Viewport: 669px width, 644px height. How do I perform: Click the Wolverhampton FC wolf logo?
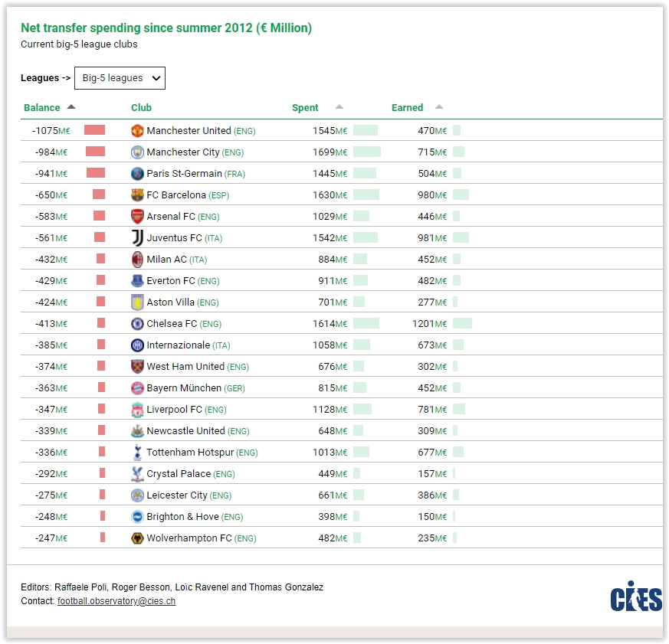(137, 538)
